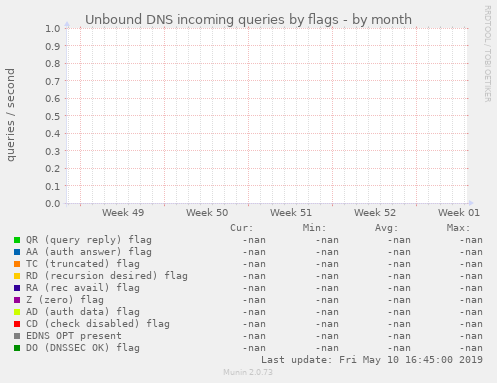The image size is (497, 383).
Task: Click the AA flag Max value
Action: click(471, 252)
